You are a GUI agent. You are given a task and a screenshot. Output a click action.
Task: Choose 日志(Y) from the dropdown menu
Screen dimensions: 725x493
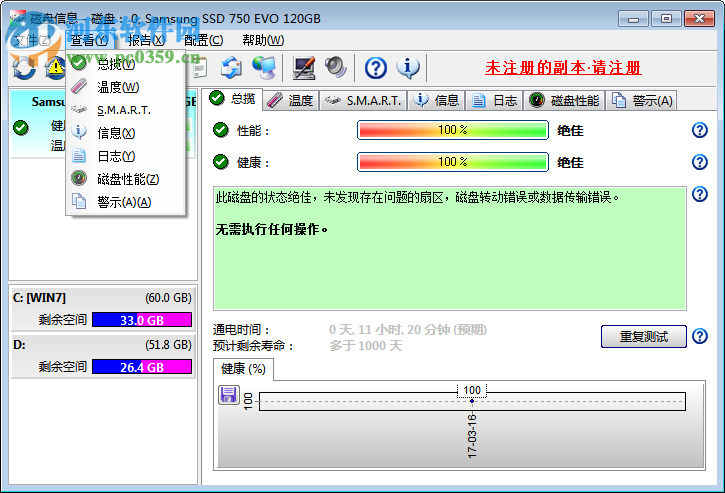point(125,156)
